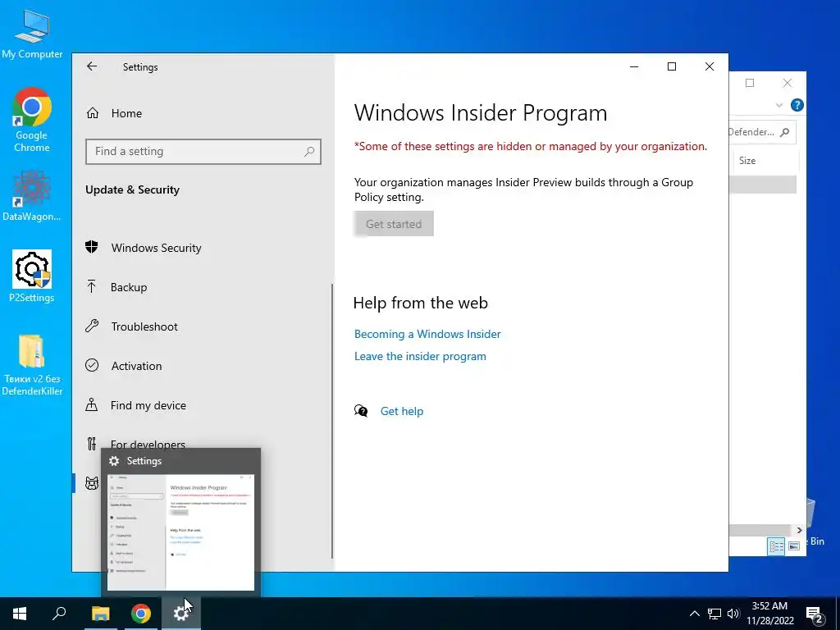Click the Settings gear on the taskbar
This screenshot has width=840, height=630.
[181, 614]
